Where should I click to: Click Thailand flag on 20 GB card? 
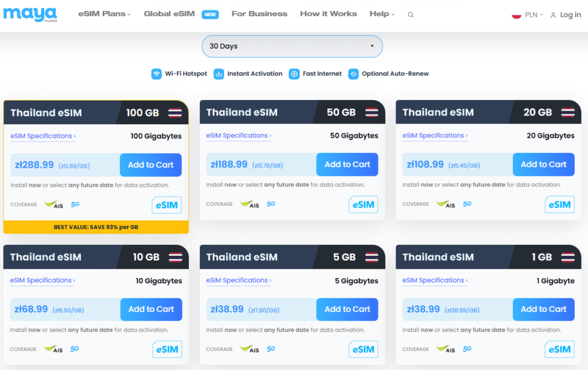coord(568,112)
